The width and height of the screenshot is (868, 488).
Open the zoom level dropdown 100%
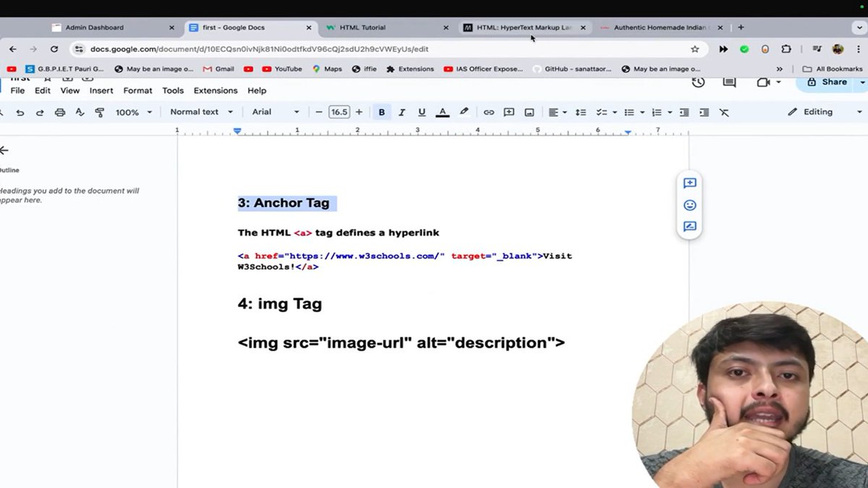134,112
